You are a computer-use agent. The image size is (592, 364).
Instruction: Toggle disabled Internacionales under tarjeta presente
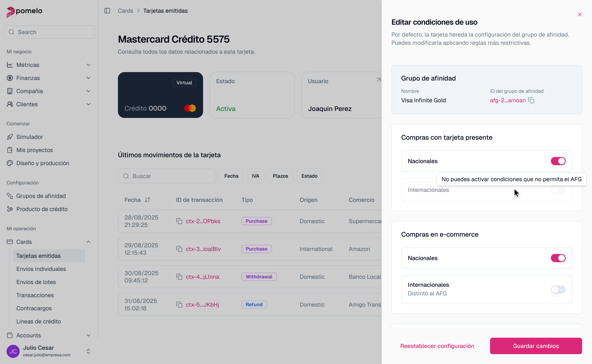(x=558, y=190)
